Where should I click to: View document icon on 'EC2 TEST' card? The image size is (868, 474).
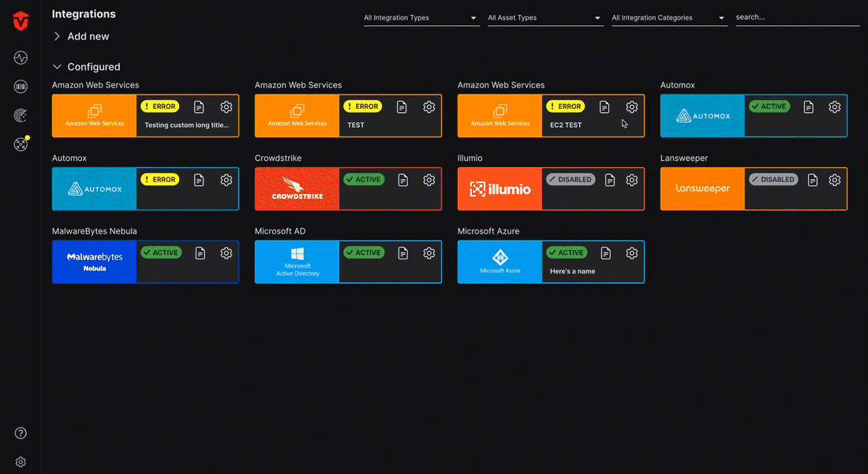click(x=604, y=106)
